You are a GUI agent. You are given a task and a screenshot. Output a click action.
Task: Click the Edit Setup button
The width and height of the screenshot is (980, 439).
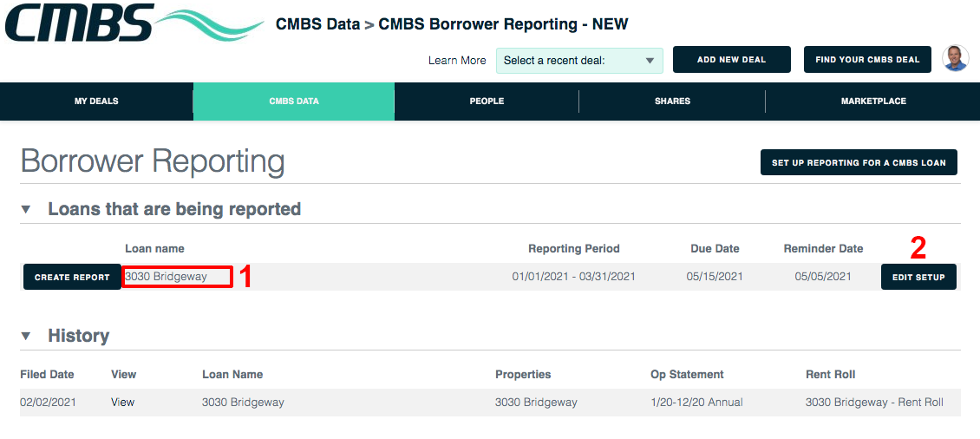pos(918,277)
